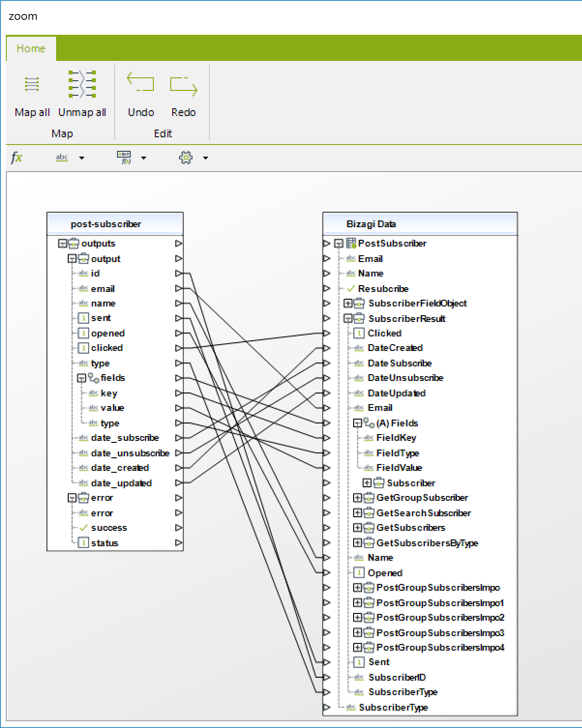The image size is (582, 728).
Task: Select Opened in Bizagi Data
Action: click(385, 573)
